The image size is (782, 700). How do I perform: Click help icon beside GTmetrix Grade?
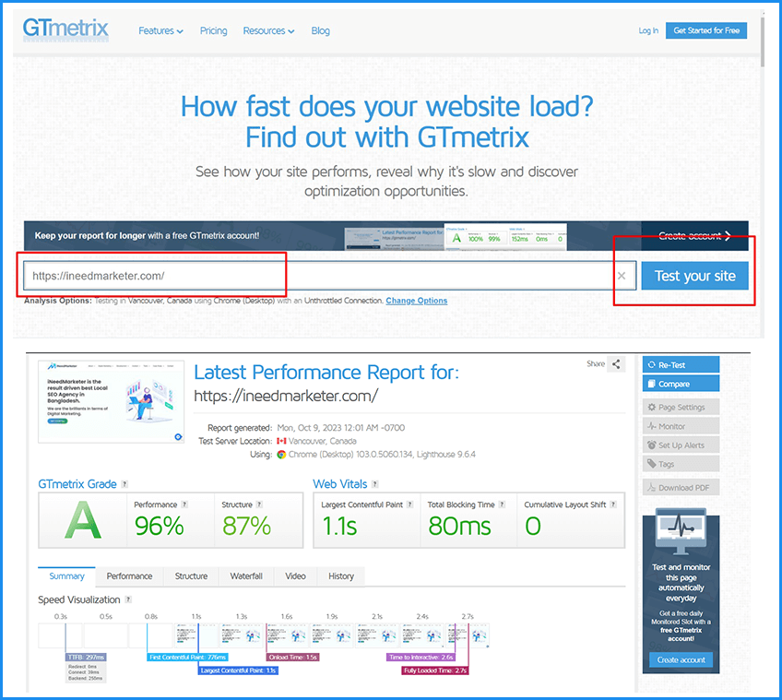click(x=124, y=484)
